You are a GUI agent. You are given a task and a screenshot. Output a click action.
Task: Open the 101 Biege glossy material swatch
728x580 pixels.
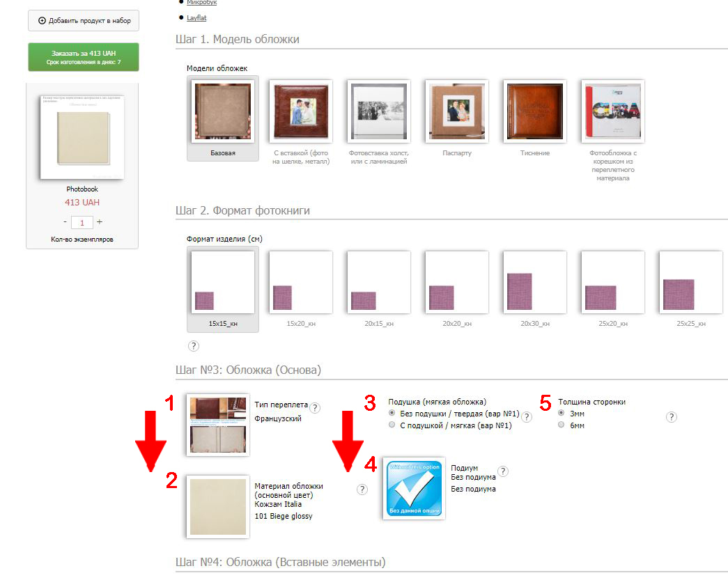tap(218, 507)
